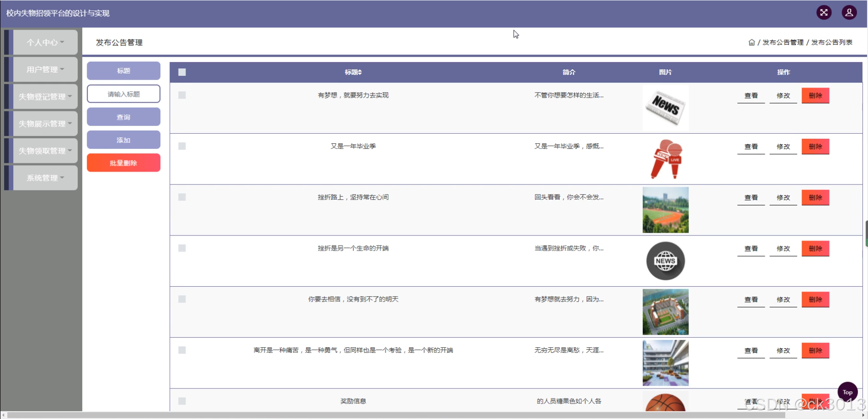Open campus courtyard thumbnail for 离开是一种痛苦 row
868x419 pixels.
point(666,363)
